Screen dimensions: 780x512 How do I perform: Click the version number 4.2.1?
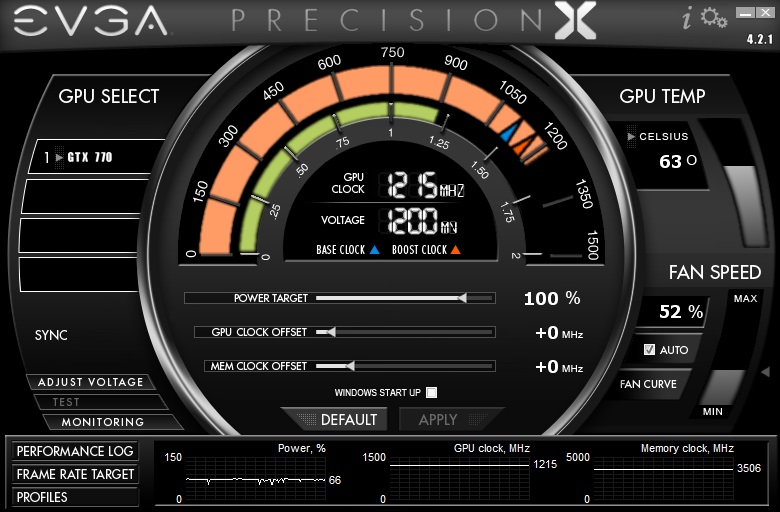(x=760, y=39)
